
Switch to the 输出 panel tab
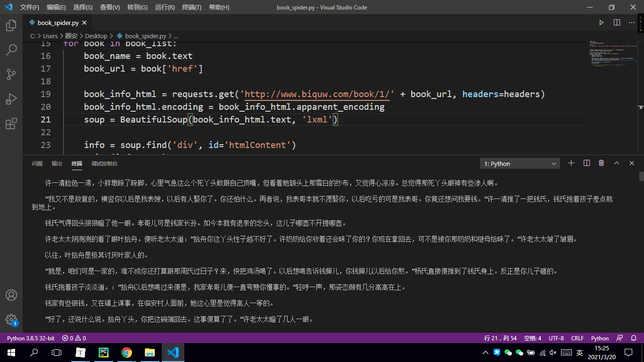(57, 164)
